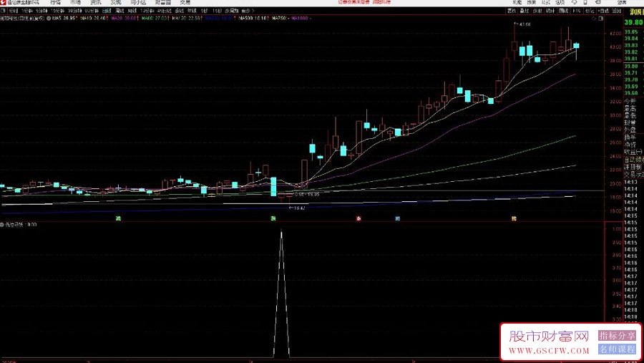Screen dimensions: 644x363
Task: Open chart settings gear beside stock title
Action: [49, 19]
